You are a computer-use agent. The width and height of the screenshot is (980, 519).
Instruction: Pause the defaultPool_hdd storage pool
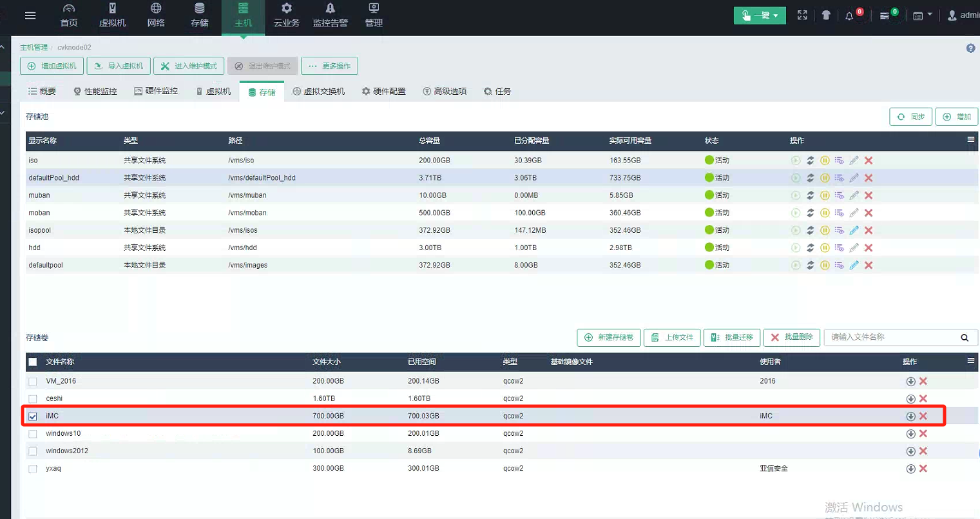tap(825, 178)
